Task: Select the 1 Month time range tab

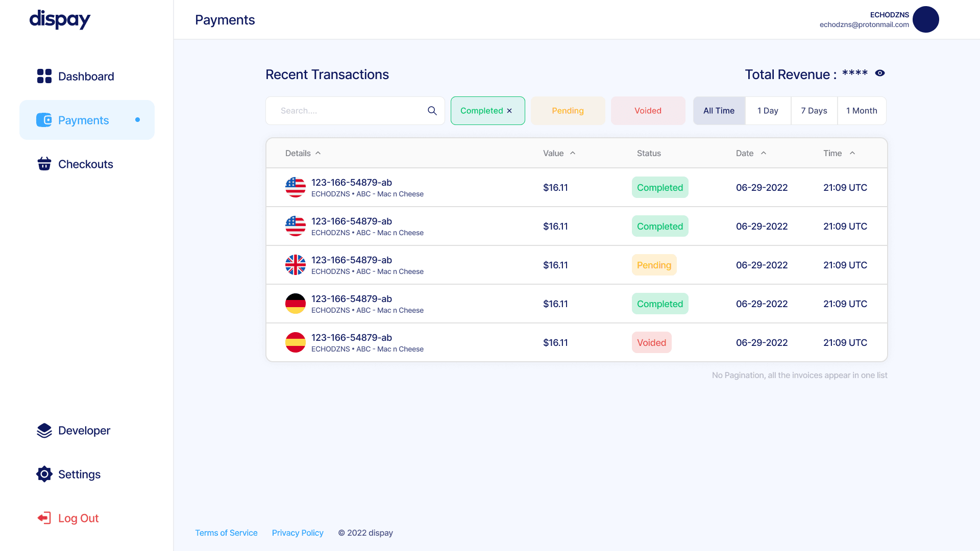Action: (x=862, y=111)
